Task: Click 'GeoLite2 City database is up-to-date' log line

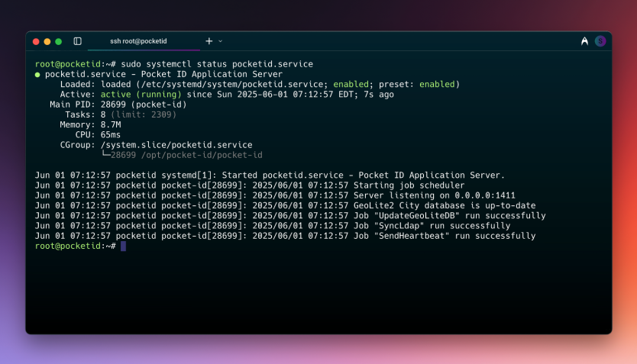Action: 445,206
